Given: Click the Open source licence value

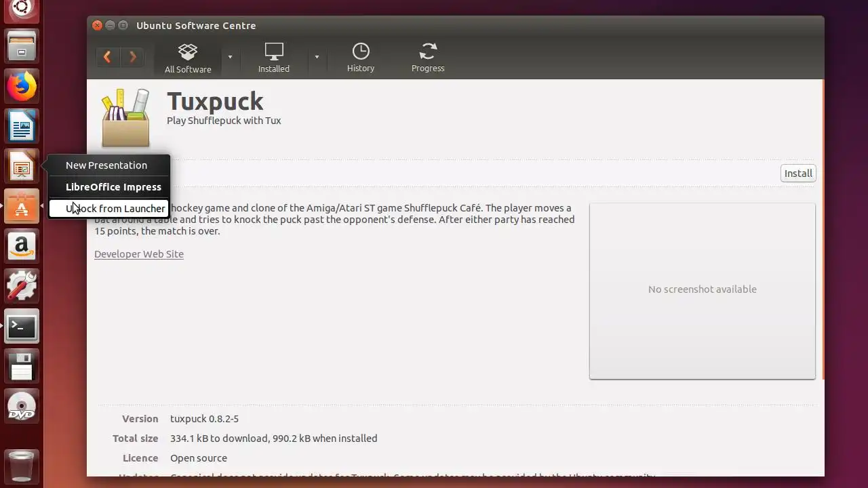Looking at the screenshot, I should click(199, 458).
